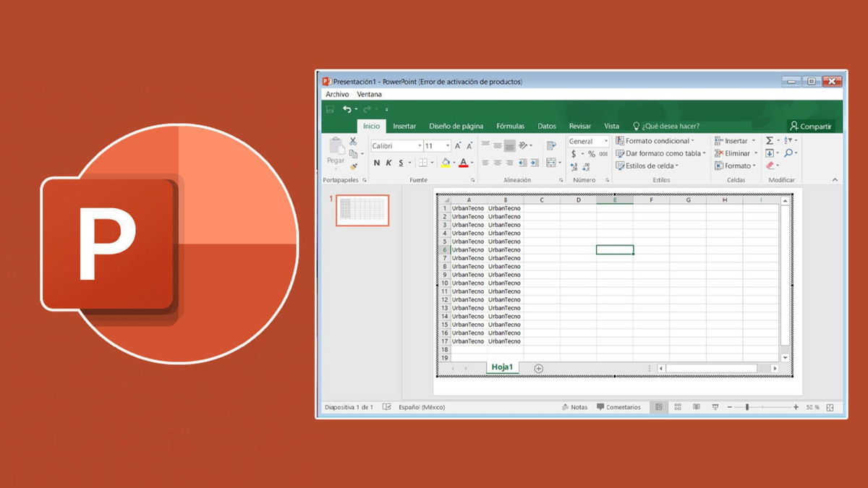Image resolution: width=868 pixels, height=488 pixels.
Task: Click the Hoja1 sheet tab
Action: (x=502, y=367)
